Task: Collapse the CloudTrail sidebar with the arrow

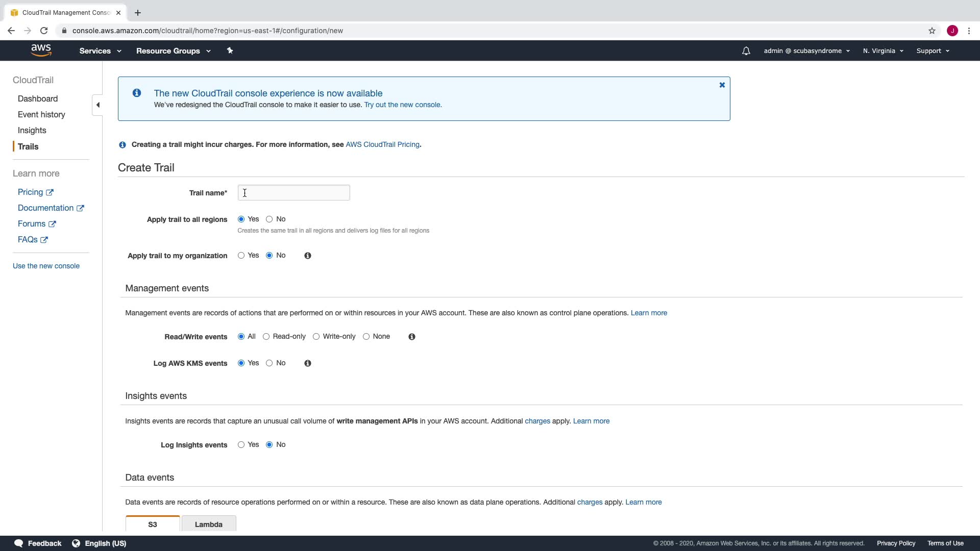Action: coord(97,105)
